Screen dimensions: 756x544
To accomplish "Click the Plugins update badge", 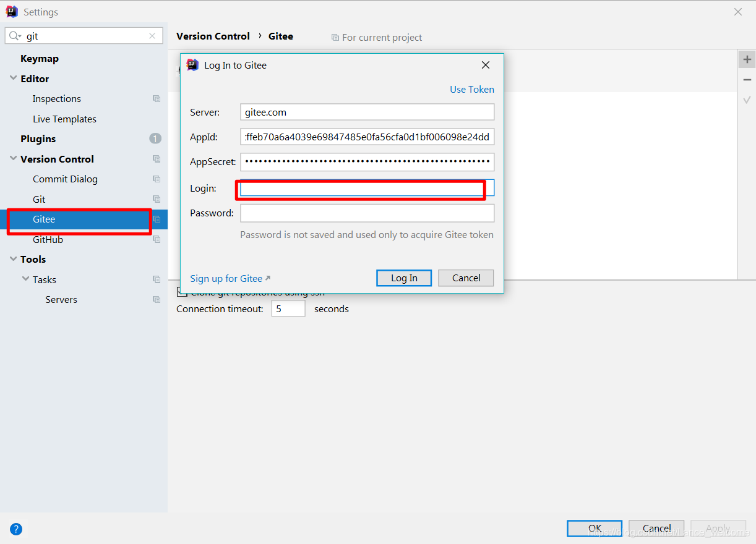I will [x=155, y=138].
